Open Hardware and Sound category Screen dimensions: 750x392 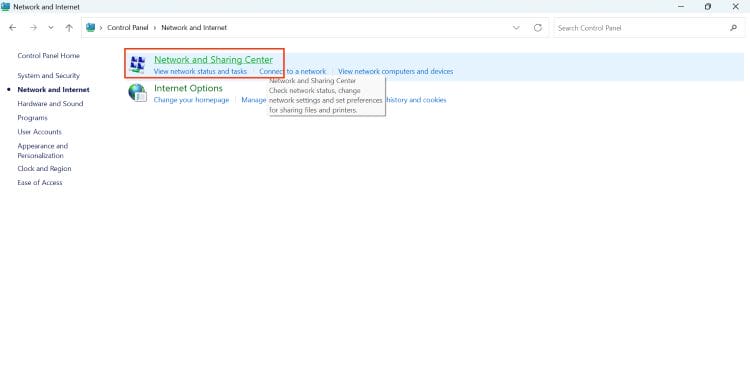click(x=50, y=103)
